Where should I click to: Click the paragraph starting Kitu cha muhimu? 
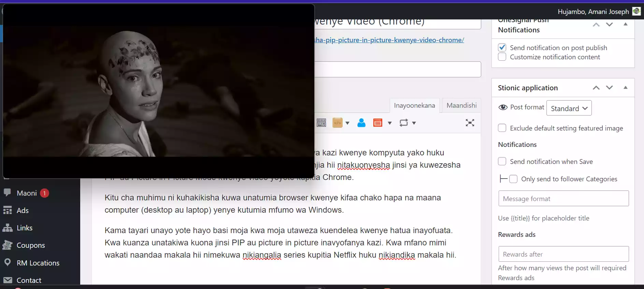[273, 204]
